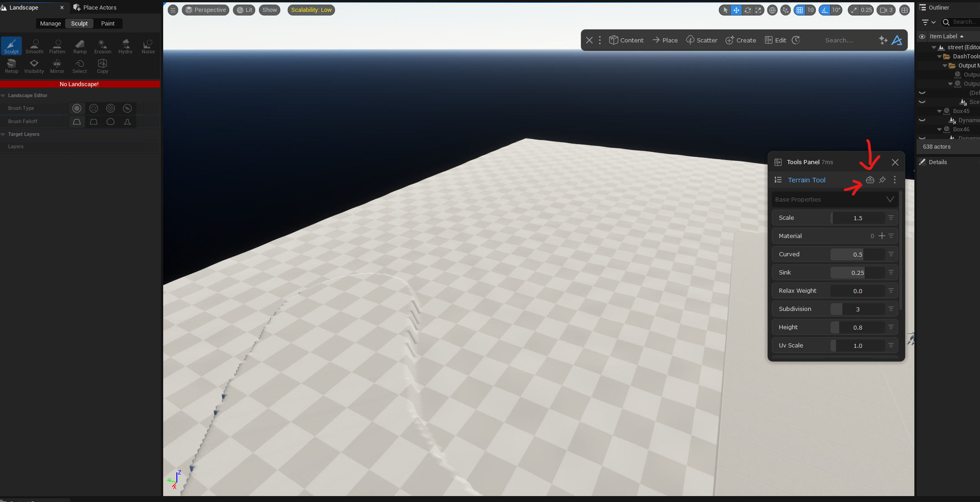The width and height of the screenshot is (980, 502).
Task: Pick the Mirror landscape tool
Action: (57, 66)
